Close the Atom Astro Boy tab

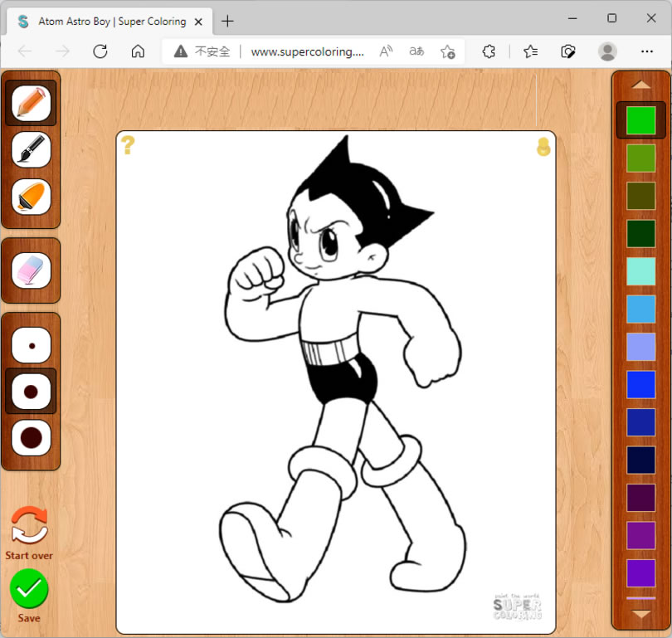pos(198,22)
